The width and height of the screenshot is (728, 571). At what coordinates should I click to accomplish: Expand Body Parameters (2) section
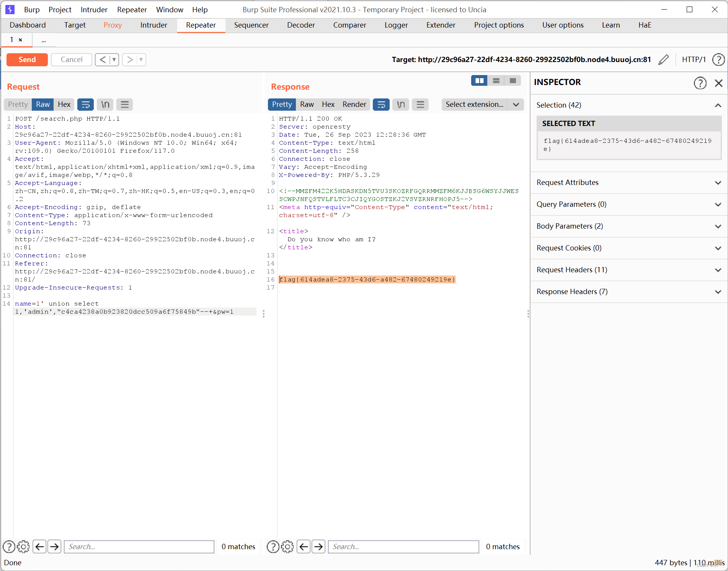[x=629, y=226]
